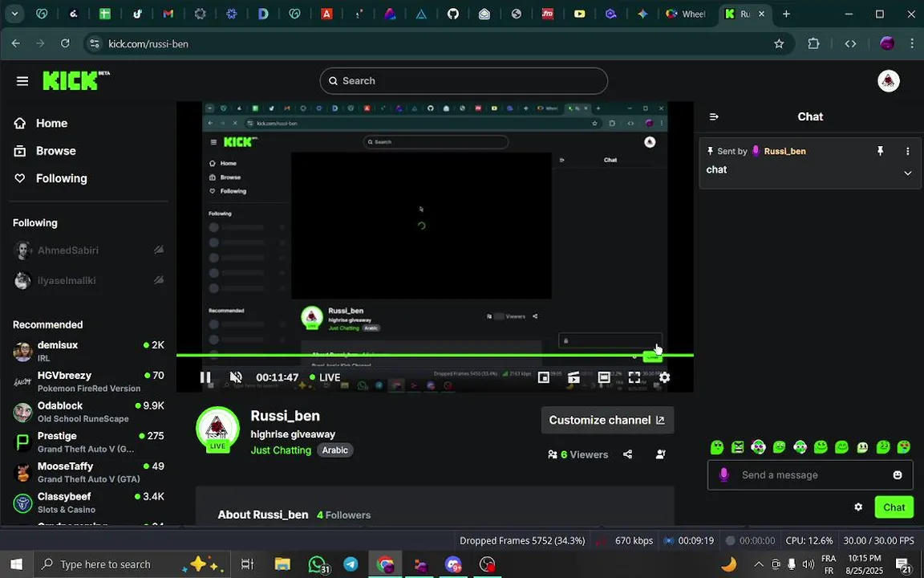Click the Customize channel button
The width and height of the screenshot is (924, 578).
coord(607,420)
